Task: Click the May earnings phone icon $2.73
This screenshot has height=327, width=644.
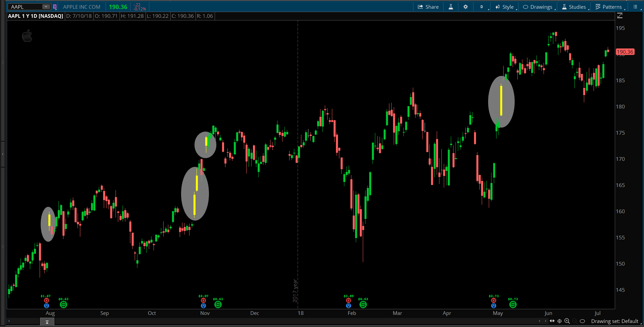Action: pyautogui.click(x=493, y=300)
